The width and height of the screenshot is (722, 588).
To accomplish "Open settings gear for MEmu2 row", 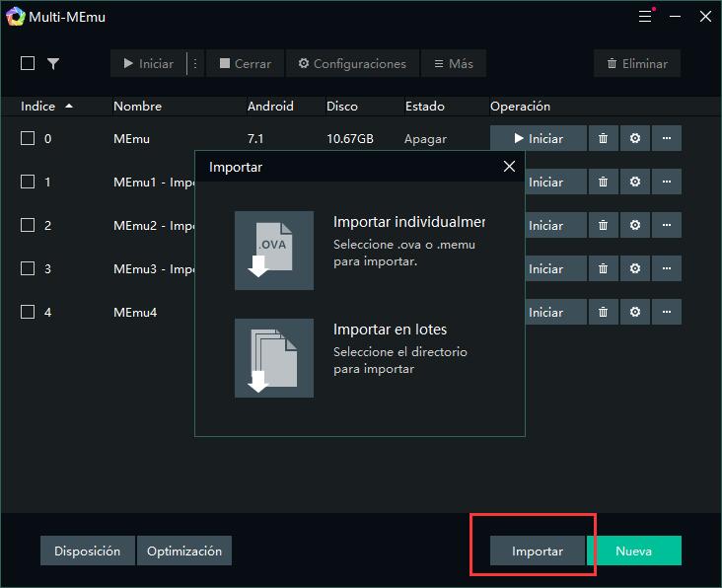I will click(x=635, y=226).
